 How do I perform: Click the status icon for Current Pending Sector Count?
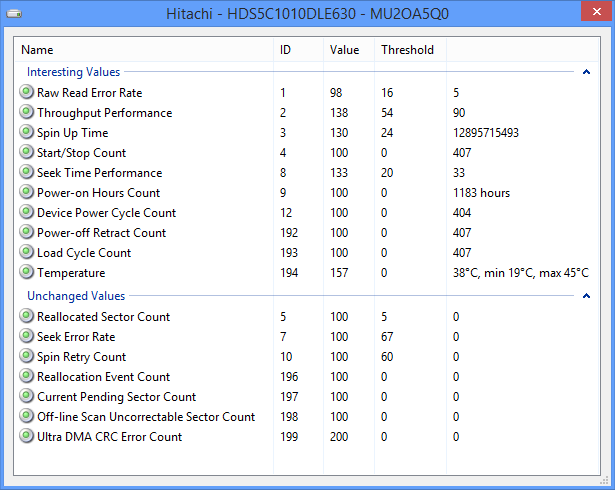[26, 396]
